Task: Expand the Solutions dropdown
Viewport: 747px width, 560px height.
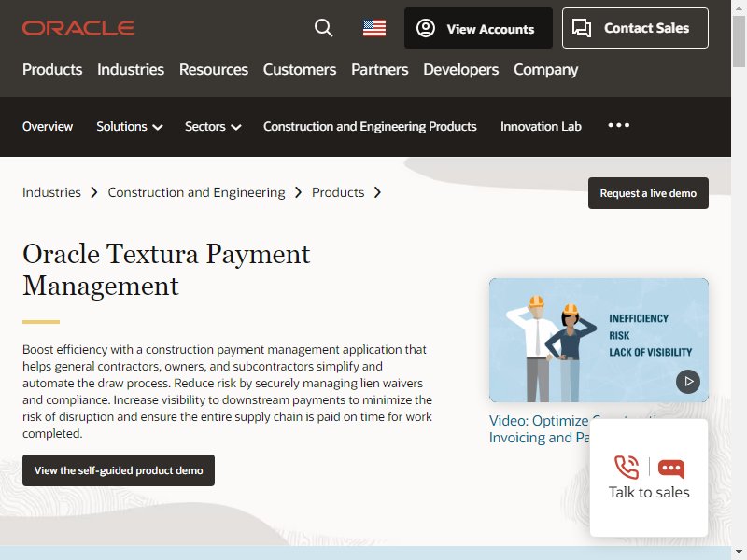Action: pyautogui.click(x=130, y=126)
